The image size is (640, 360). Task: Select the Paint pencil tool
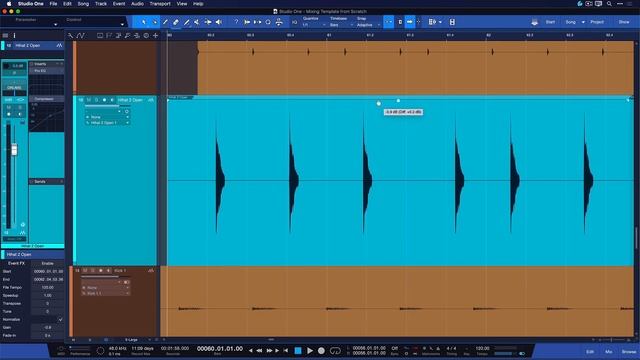(186, 22)
